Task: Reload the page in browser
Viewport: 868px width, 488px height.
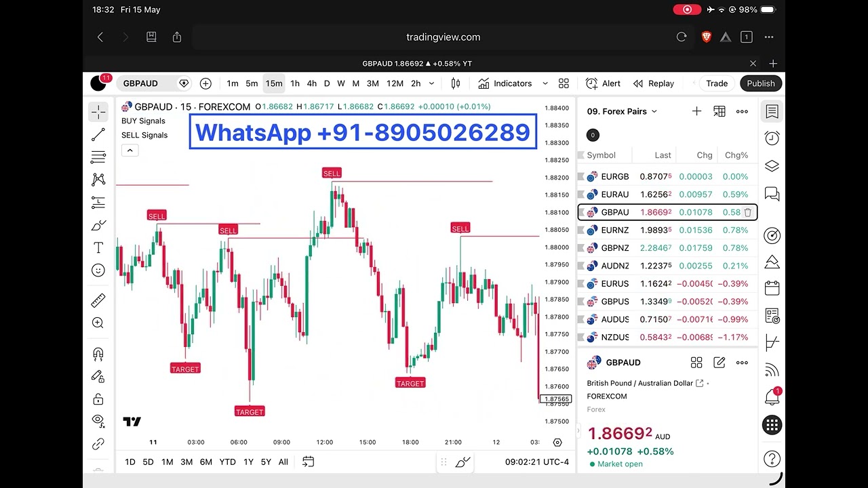Action: point(682,37)
